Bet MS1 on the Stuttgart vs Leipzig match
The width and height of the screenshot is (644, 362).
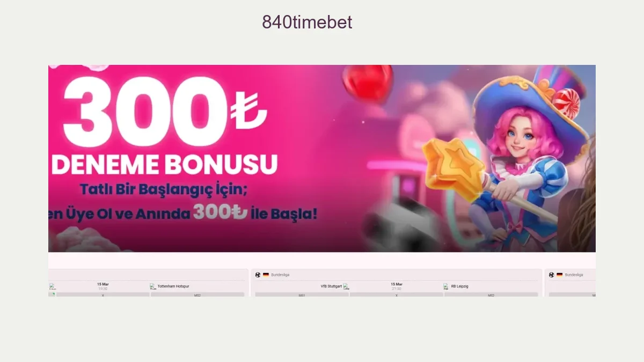[302, 294]
